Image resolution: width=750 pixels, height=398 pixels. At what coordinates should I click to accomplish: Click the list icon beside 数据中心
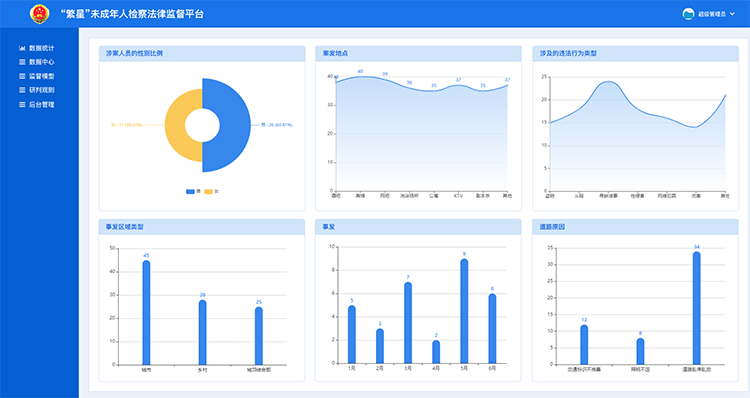click(22, 62)
